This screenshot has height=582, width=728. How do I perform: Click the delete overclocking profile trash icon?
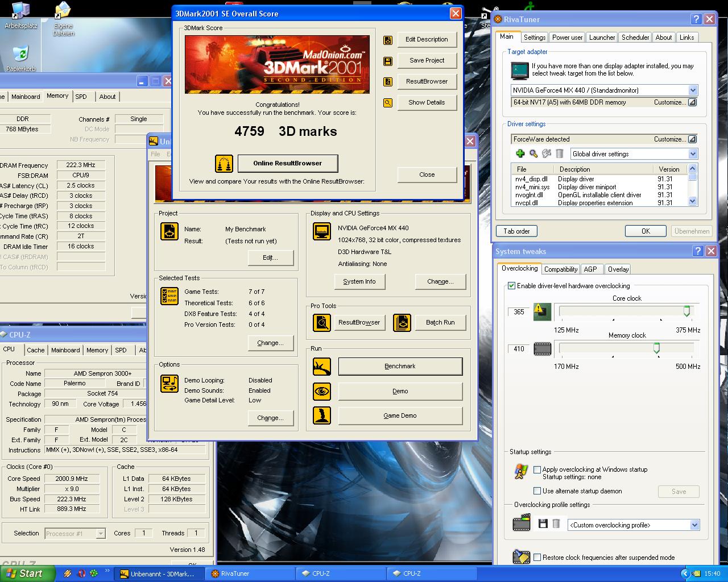pos(556,524)
